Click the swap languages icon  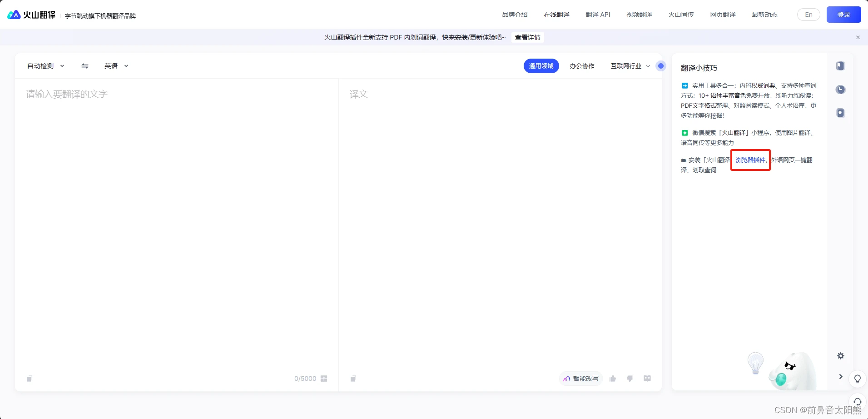point(84,66)
